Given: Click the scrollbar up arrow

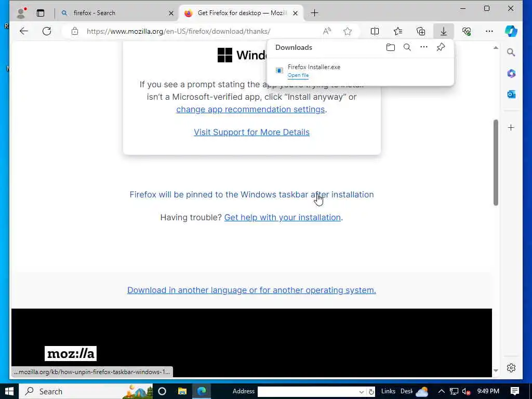Looking at the screenshot, I should click(x=496, y=48).
